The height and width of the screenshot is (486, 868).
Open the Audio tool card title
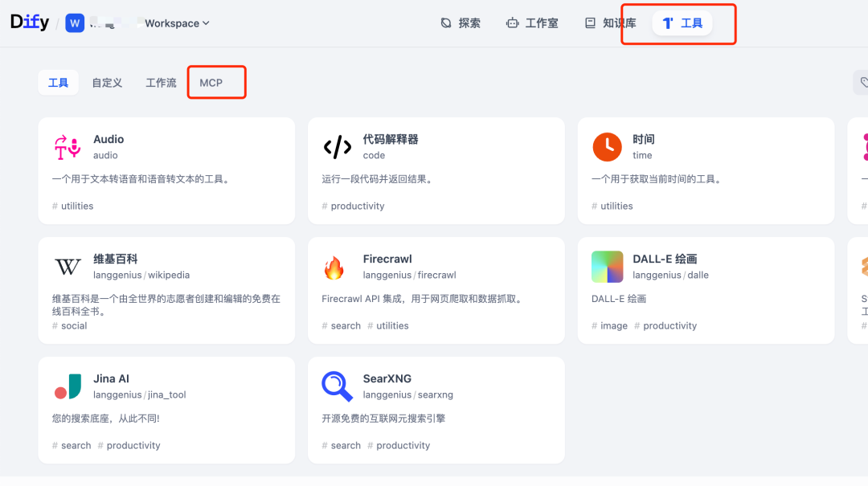108,139
